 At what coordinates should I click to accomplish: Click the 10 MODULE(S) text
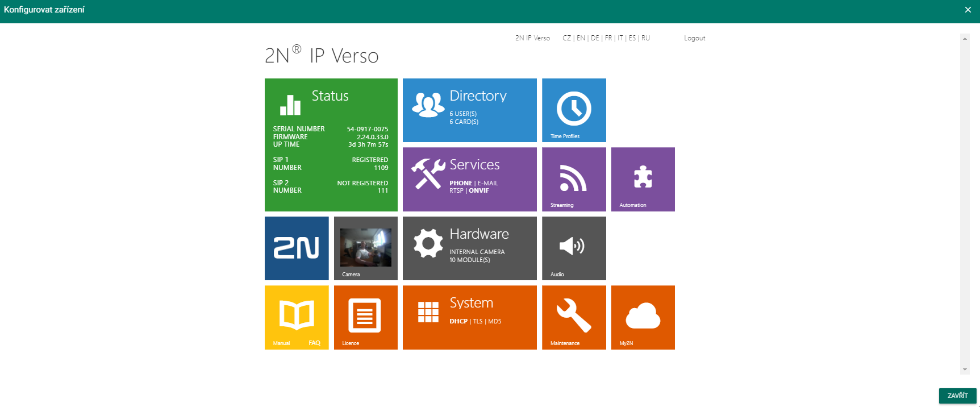(x=469, y=260)
